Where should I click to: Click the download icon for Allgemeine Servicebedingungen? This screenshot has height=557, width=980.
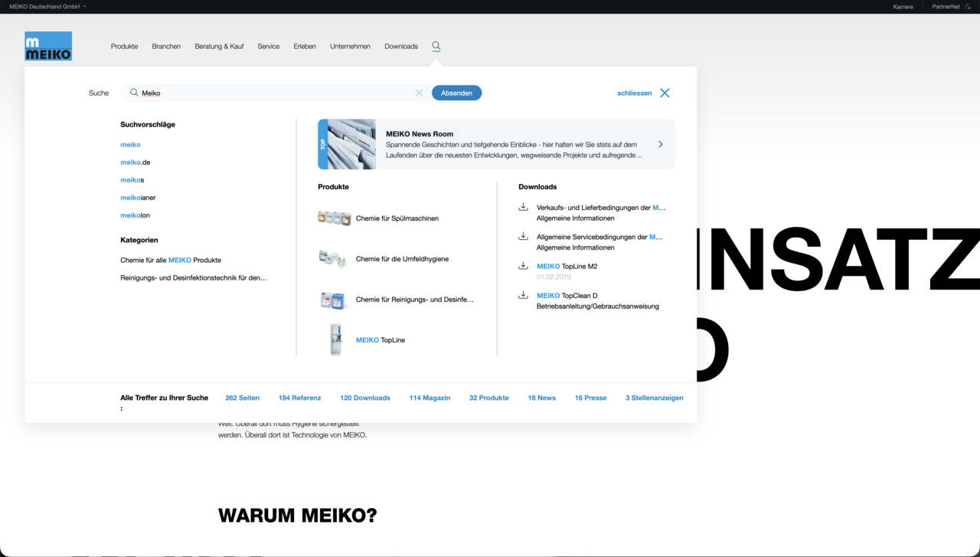tap(523, 236)
